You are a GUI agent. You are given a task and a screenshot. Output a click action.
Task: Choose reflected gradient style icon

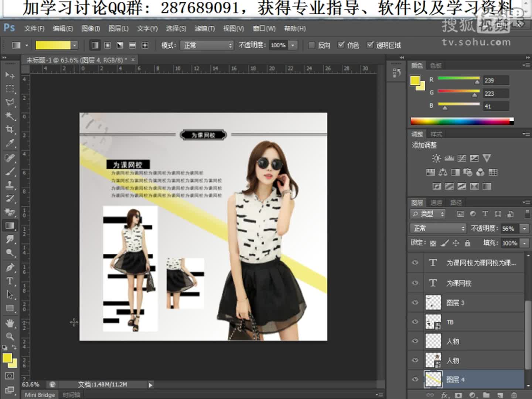pos(132,45)
